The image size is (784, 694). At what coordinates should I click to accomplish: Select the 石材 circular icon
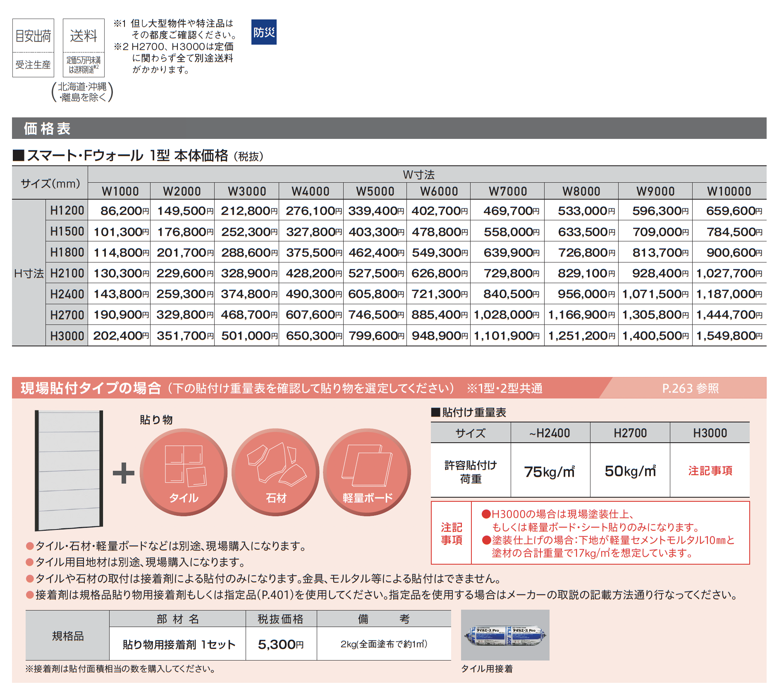(x=275, y=472)
